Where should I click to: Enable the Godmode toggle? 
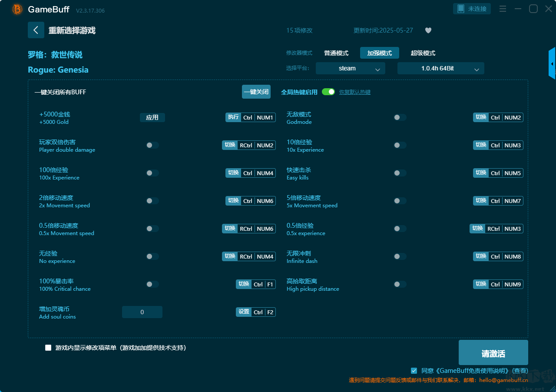coord(400,117)
